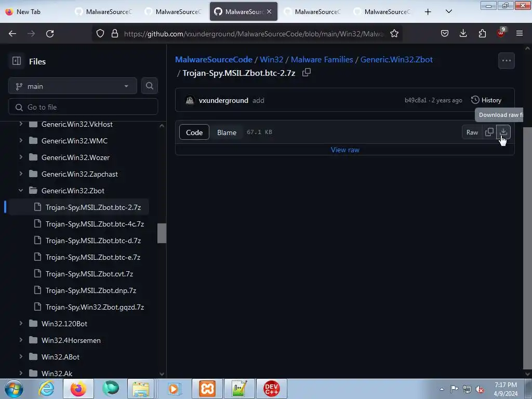
Task: Download the raw file
Action: click(x=503, y=132)
